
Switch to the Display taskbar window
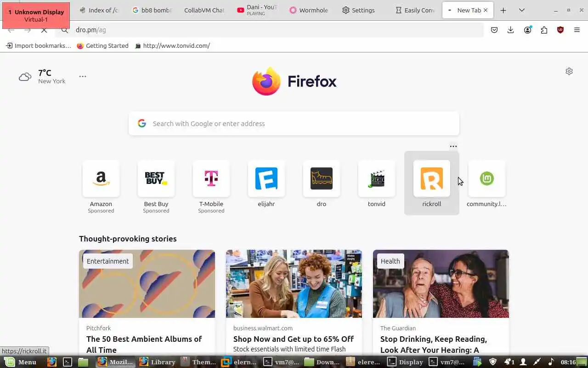(x=405, y=362)
